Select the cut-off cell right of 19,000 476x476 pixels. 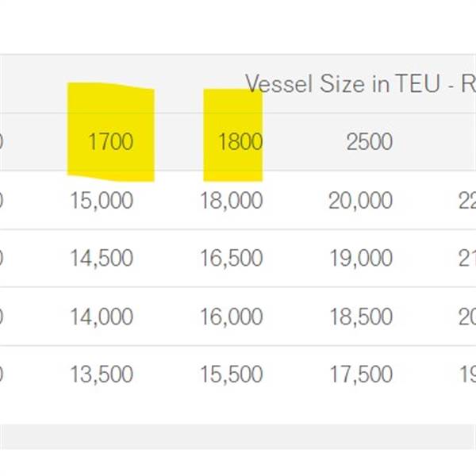point(466,259)
